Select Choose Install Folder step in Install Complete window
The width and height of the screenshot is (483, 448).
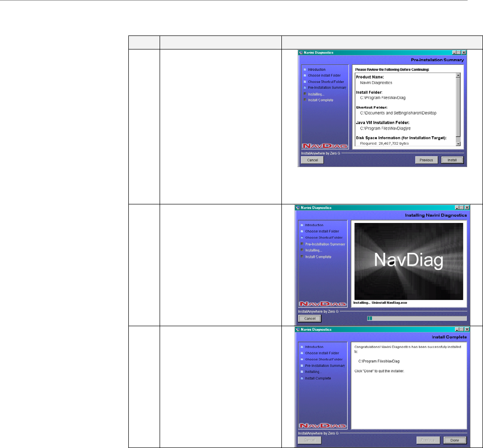click(x=322, y=353)
